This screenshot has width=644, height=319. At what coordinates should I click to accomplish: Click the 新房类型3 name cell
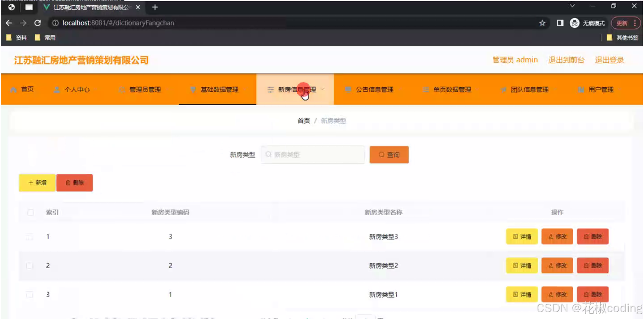pos(383,237)
